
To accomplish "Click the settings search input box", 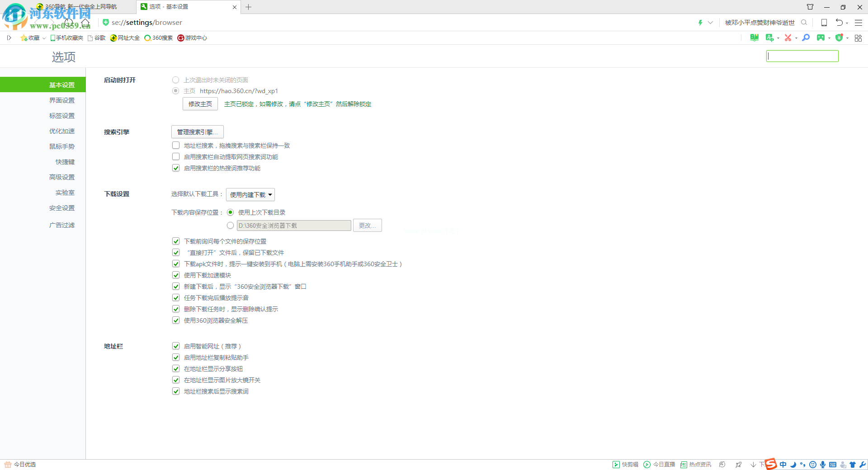I will [802, 56].
